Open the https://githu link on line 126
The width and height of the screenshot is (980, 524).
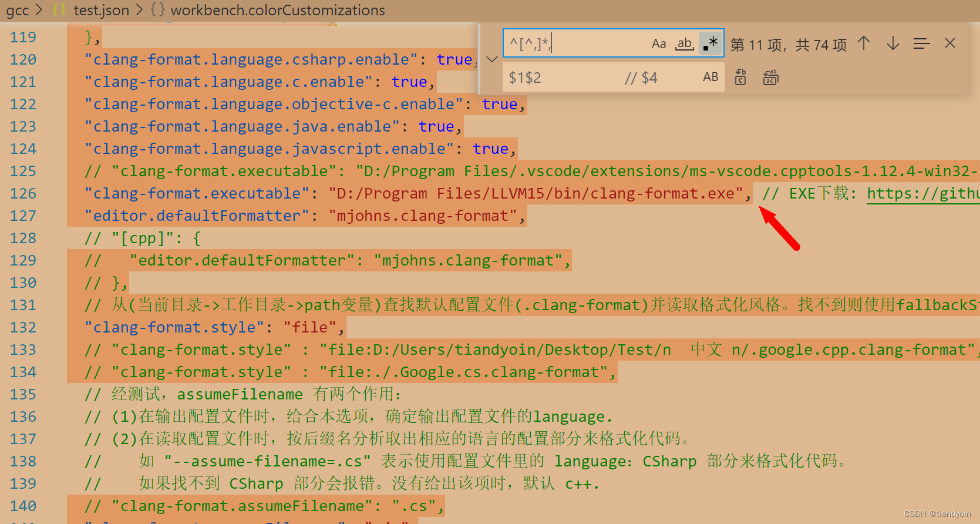click(x=923, y=193)
